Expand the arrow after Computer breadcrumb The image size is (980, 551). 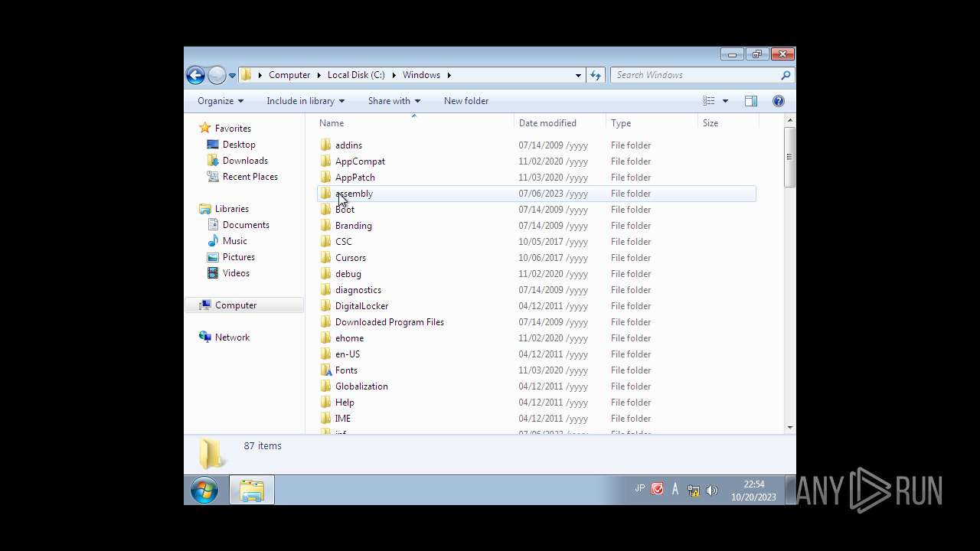point(318,75)
